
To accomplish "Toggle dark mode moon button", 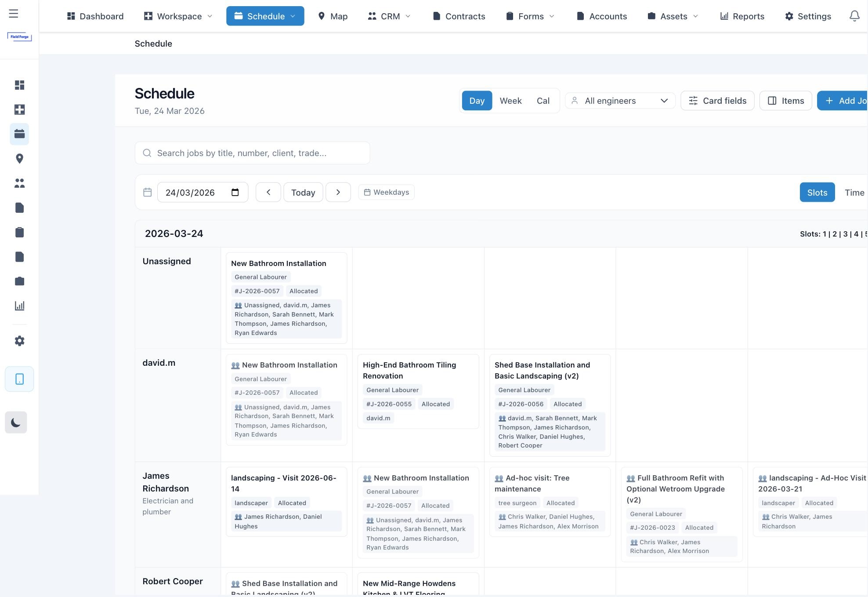I will click(x=16, y=422).
